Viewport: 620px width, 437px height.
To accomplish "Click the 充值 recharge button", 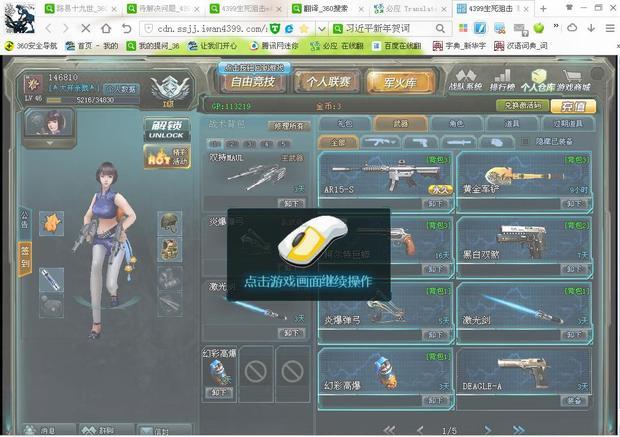I will click(572, 105).
